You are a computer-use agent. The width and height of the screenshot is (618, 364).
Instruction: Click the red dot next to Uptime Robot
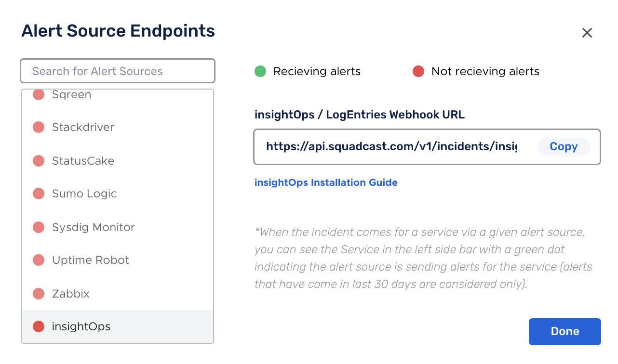point(39,260)
